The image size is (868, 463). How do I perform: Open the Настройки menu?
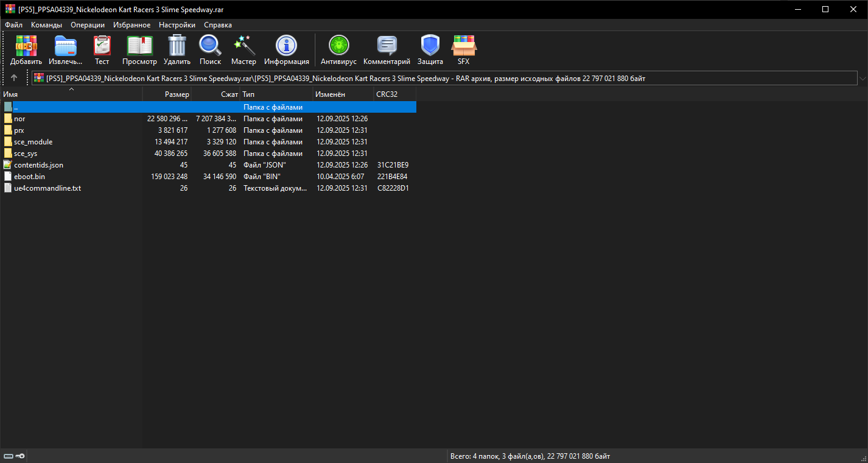[177, 25]
